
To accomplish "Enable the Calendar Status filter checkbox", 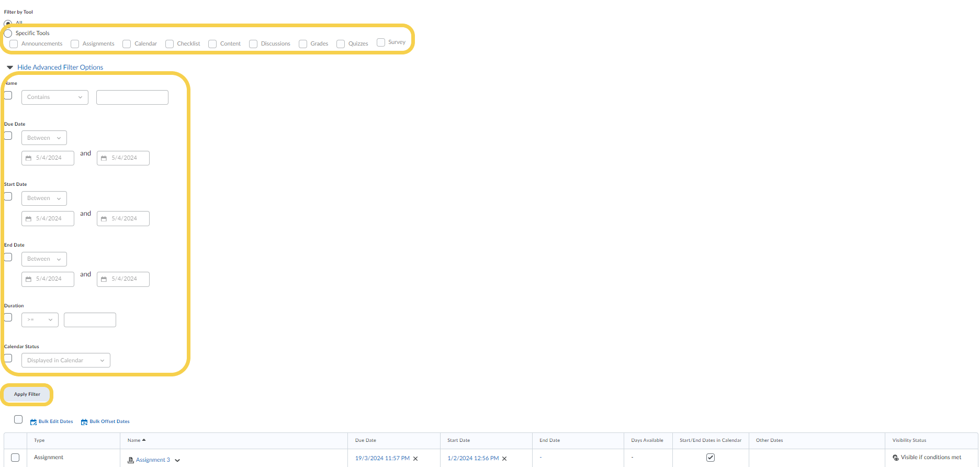I will (x=8, y=359).
